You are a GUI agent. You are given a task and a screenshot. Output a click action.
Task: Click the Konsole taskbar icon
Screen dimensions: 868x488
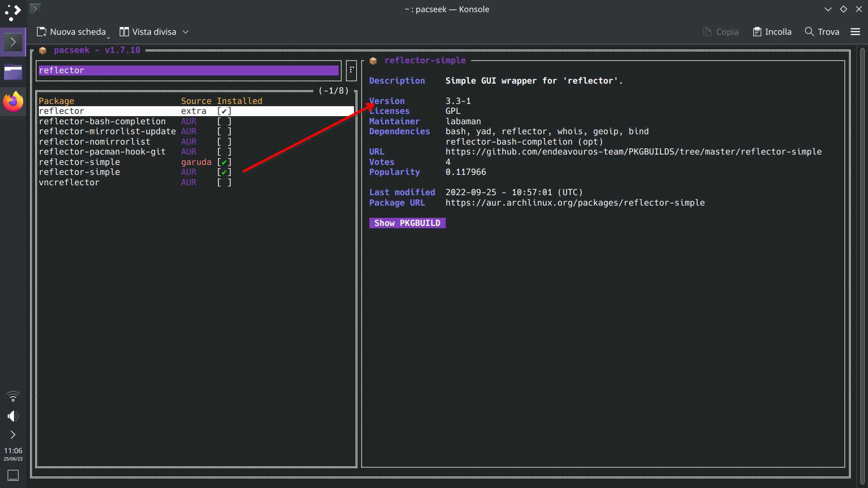[x=13, y=42]
